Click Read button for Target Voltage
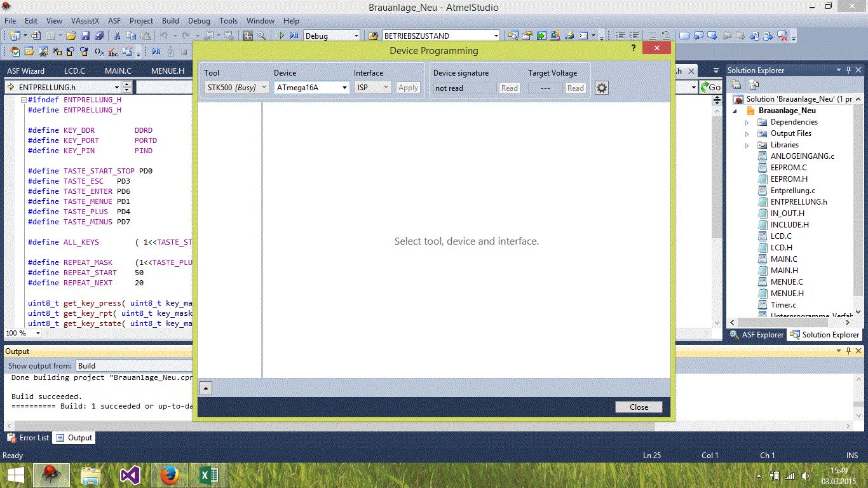This screenshot has width=868, height=488. point(576,88)
